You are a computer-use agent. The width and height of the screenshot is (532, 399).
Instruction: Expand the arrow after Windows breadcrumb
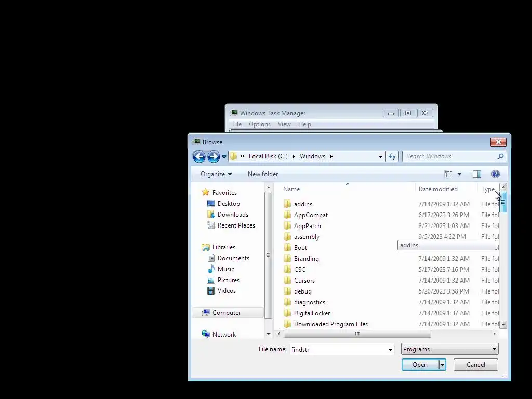tap(331, 156)
